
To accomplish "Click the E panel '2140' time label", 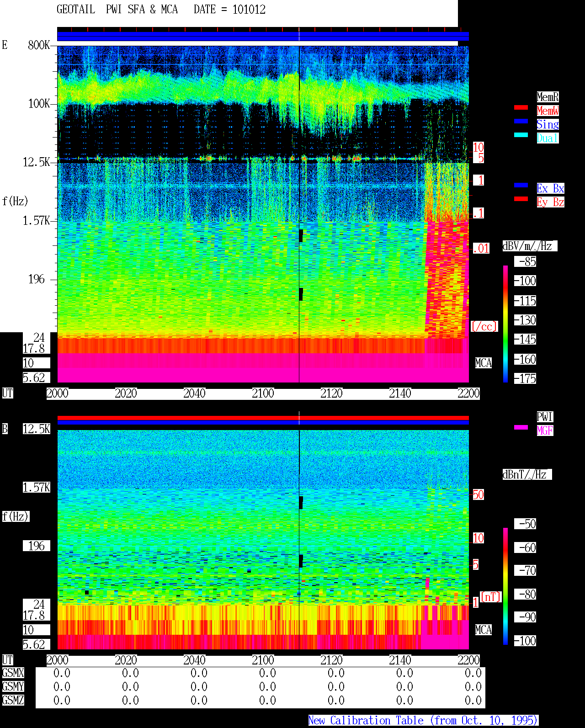I will 400,393.
